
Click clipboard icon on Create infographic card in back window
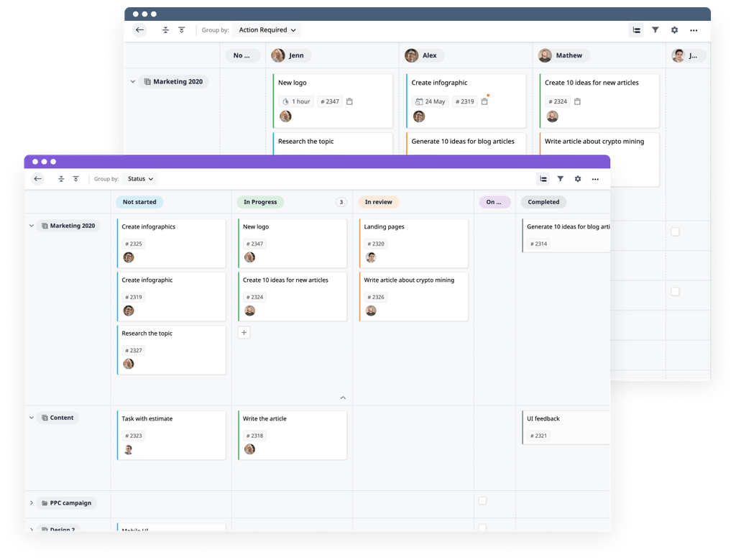pos(484,101)
